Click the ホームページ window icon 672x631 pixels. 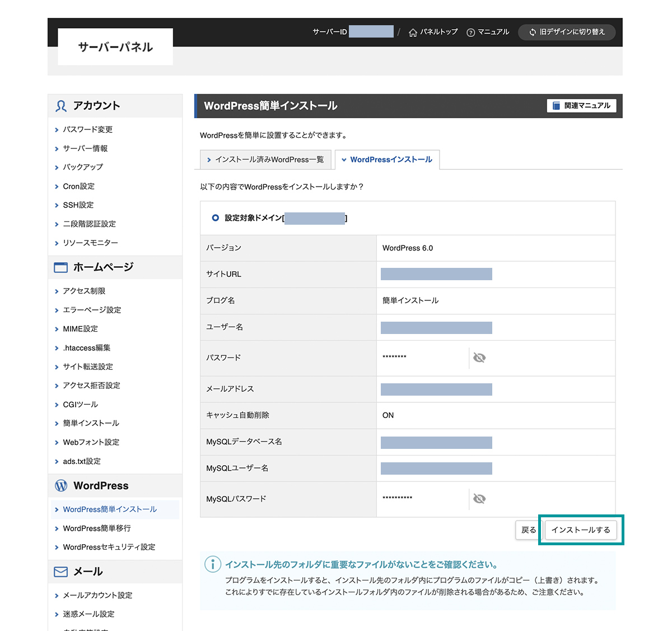(60, 267)
